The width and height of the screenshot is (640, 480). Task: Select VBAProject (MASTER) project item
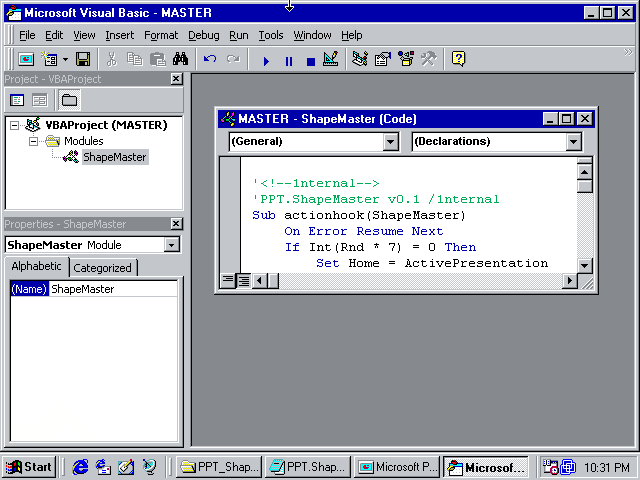106,125
